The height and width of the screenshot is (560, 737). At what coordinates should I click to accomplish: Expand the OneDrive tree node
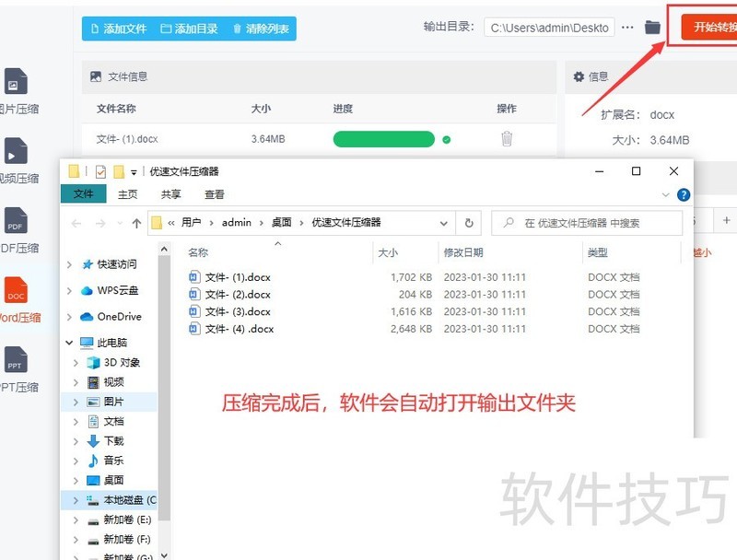tap(69, 317)
